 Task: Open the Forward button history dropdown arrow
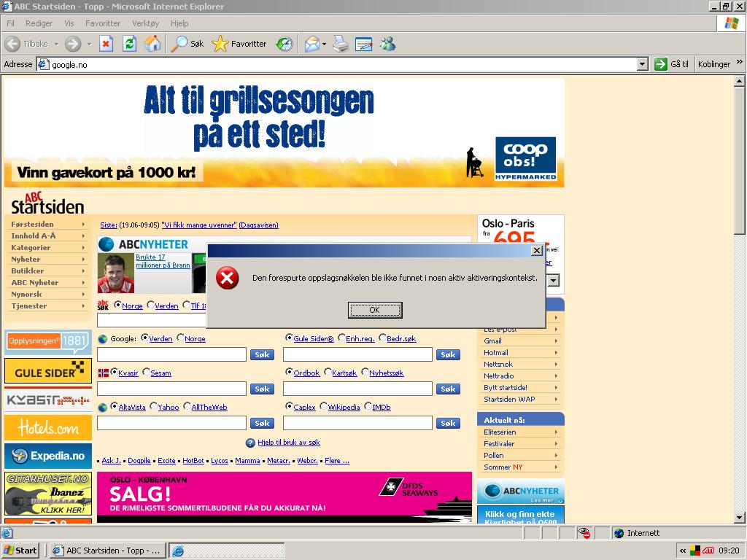(89, 44)
